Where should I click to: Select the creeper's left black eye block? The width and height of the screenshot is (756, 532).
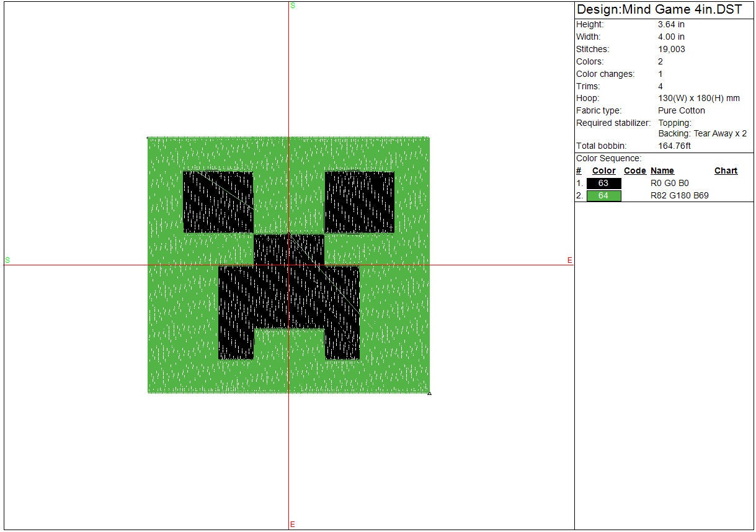click(x=218, y=202)
